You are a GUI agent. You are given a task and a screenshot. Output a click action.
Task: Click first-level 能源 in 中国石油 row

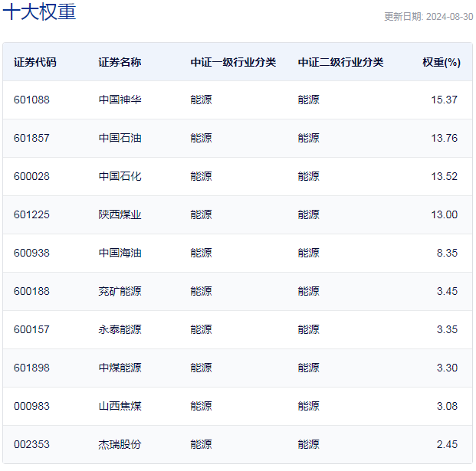tap(201, 138)
